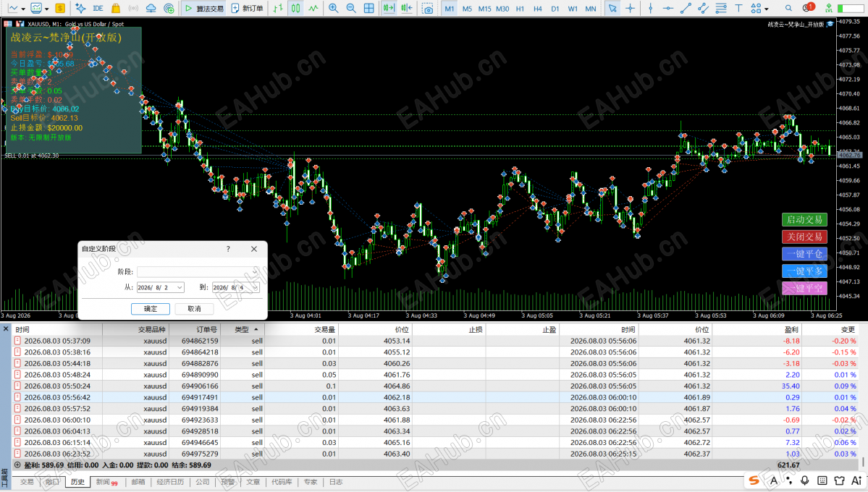This screenshot has width=868, height=492.
Task: Select the vertical line drawing tool
Action: click(650, 8)
